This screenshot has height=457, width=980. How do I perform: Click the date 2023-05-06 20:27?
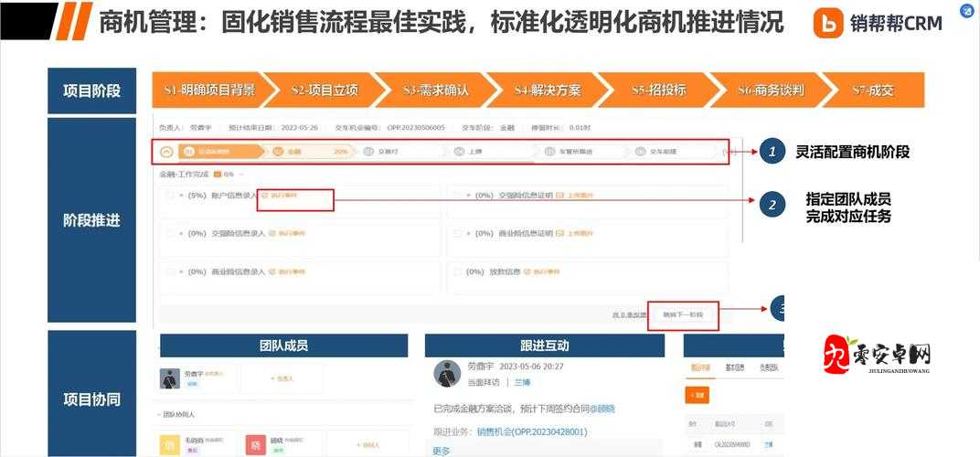530,367
